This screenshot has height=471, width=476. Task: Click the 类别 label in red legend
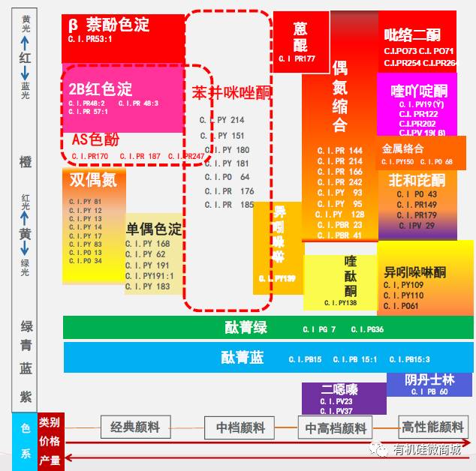click(50, 422)
